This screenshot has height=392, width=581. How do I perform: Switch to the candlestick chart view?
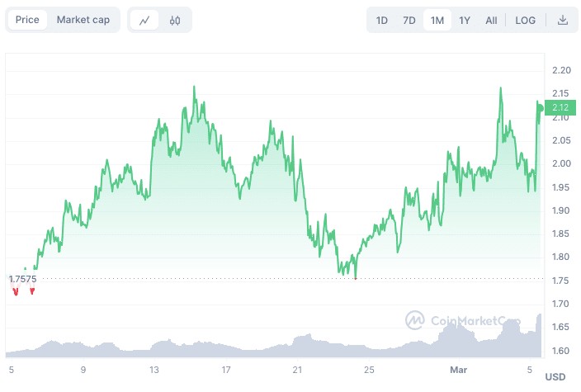pos(175,20)
